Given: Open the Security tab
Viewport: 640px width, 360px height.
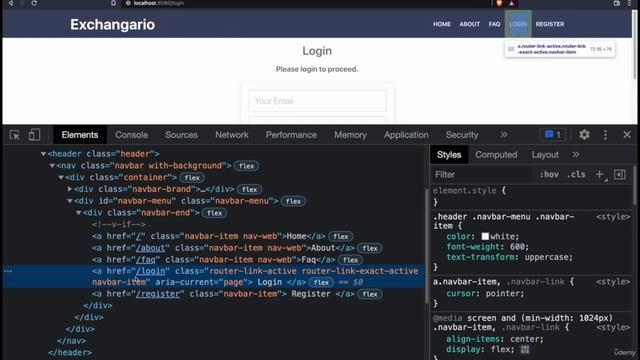Looking at the screenshot, I should [x=462, y=135].
